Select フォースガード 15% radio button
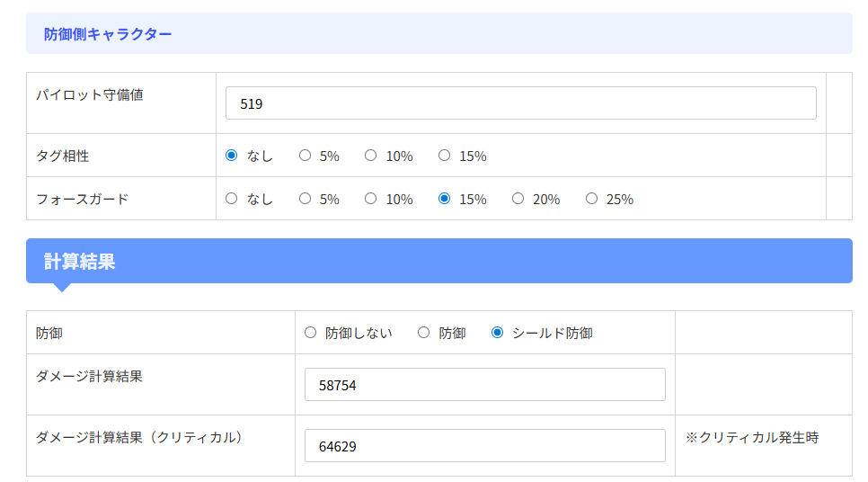The width and height of the screenshot is (868, 482). click(444, 199)
